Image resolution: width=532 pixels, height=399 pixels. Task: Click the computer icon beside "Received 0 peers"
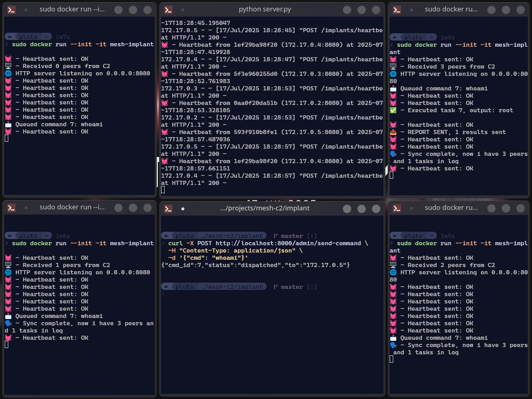pos(8,66)
